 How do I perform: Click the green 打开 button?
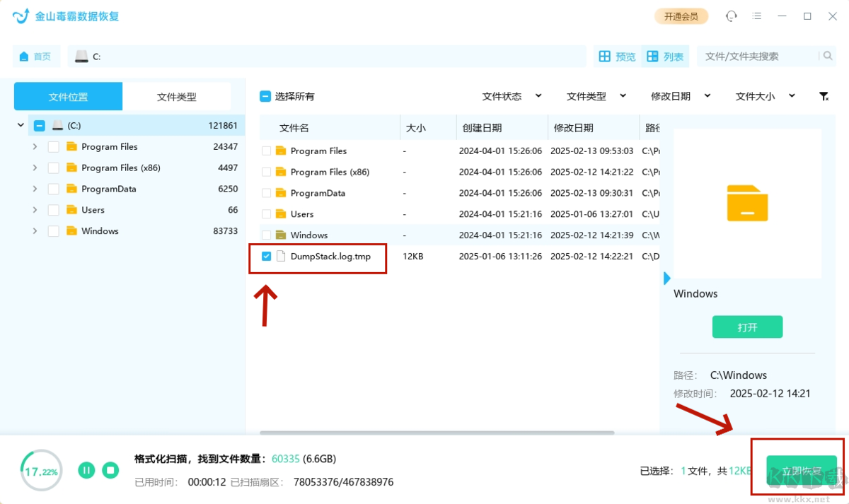tap(747, 327)
